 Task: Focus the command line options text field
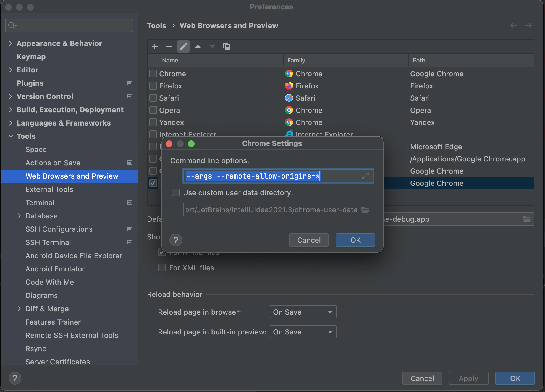[278, 176]
